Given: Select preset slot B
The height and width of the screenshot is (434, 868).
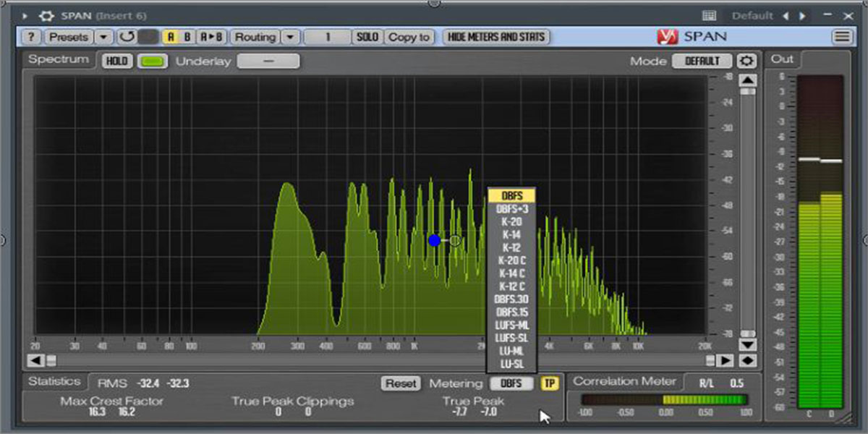Looking at the screenshot, I should coord(188,37).
